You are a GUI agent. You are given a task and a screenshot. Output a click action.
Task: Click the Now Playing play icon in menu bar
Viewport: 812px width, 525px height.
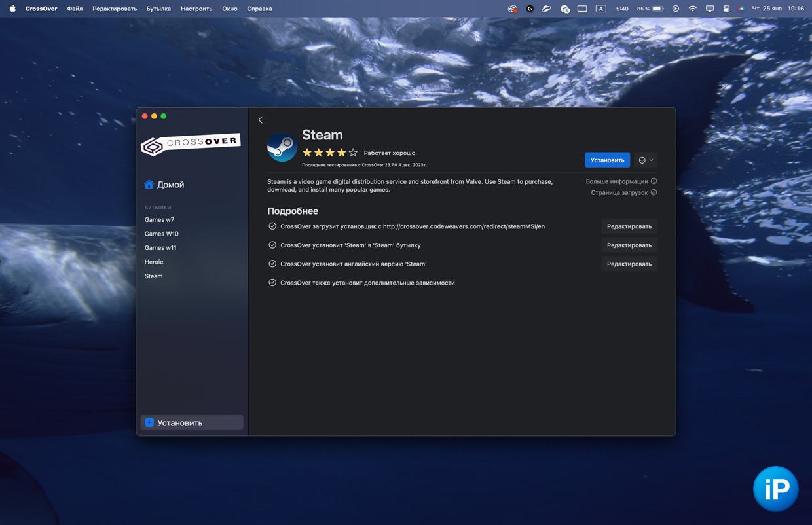click(676, 9)
